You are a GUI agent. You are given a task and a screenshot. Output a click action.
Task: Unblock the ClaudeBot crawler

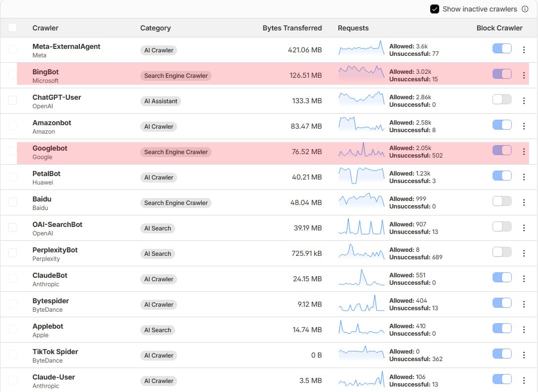(x=502, y=277)
